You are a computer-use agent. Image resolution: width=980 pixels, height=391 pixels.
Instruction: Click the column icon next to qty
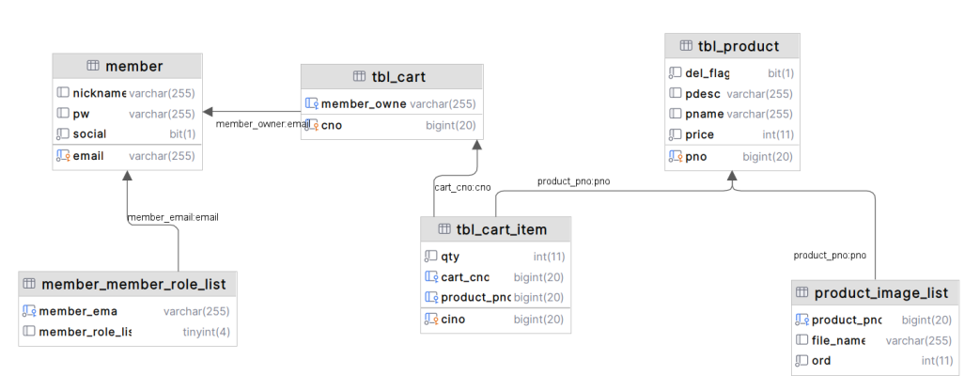[x=430, y=257]
